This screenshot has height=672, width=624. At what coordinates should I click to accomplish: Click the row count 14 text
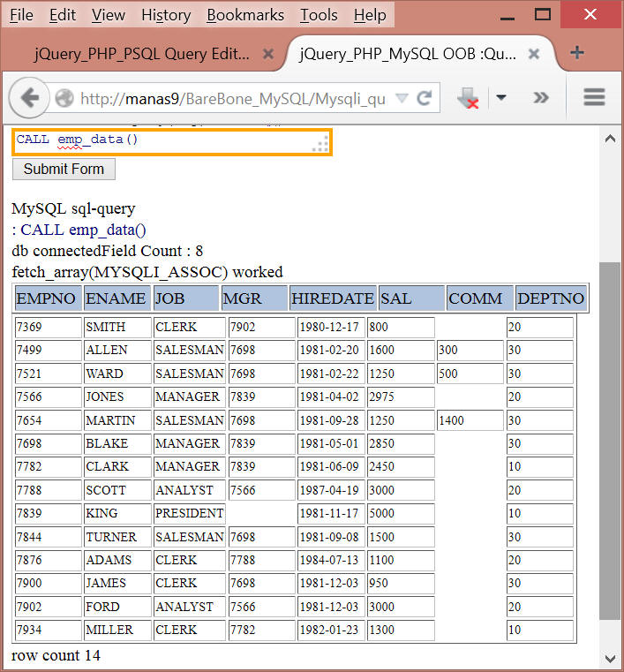pyautogui.click(x=56, y=656)
